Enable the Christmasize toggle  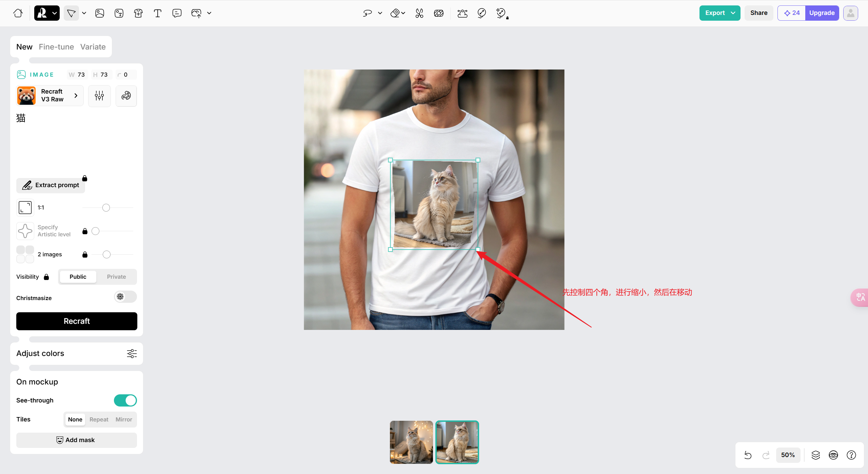pos(125,297)
